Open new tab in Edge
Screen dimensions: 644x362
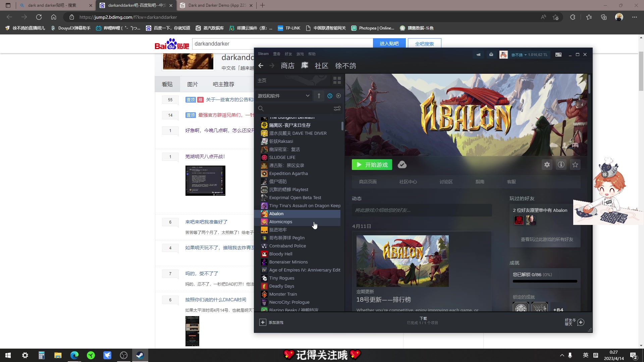(x=263, y=5)
